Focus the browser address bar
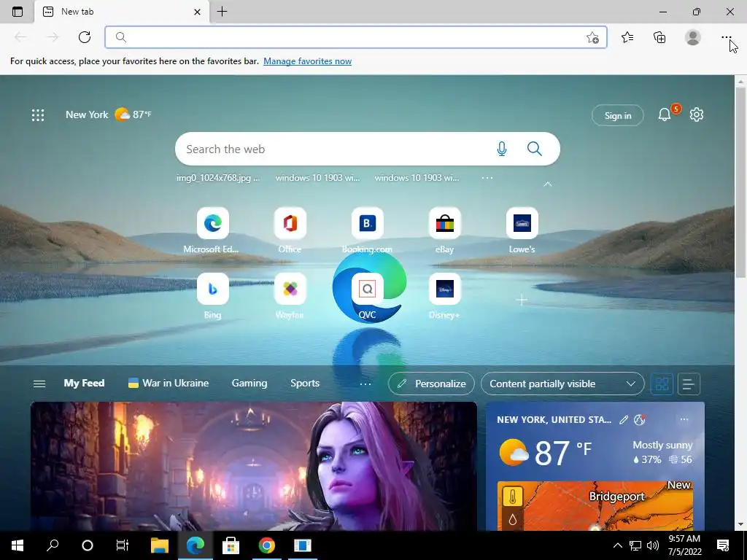The height and width of the screenshot is (560, 747). click(x=355, y=37)
